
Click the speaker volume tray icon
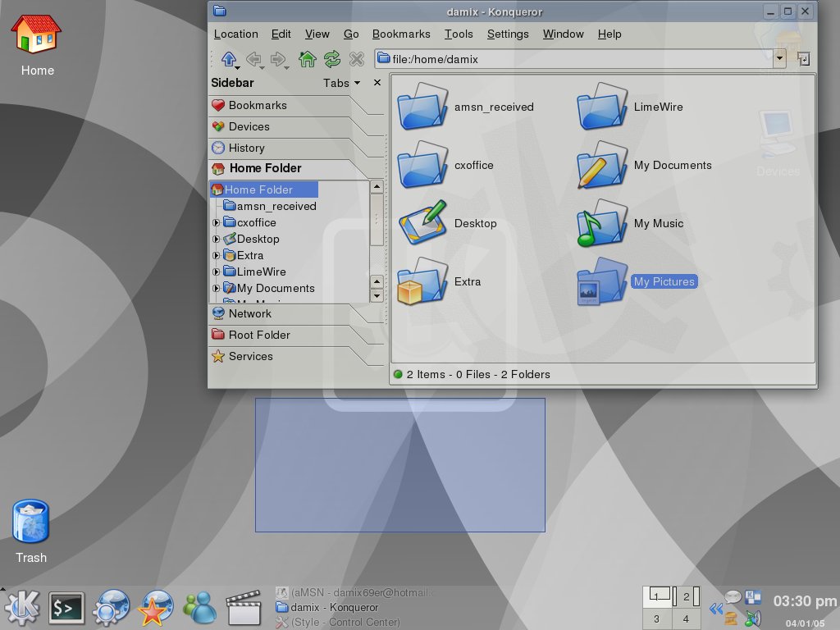[x=753, y=619]
